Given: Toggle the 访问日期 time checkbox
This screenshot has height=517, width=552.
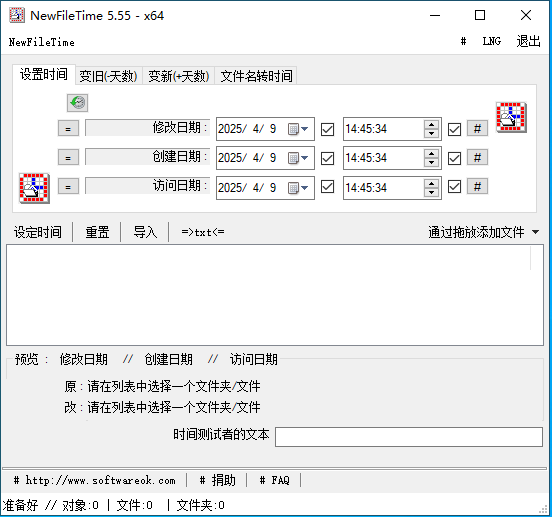Looking at the screenshot, I should click(x=454, y=187).
